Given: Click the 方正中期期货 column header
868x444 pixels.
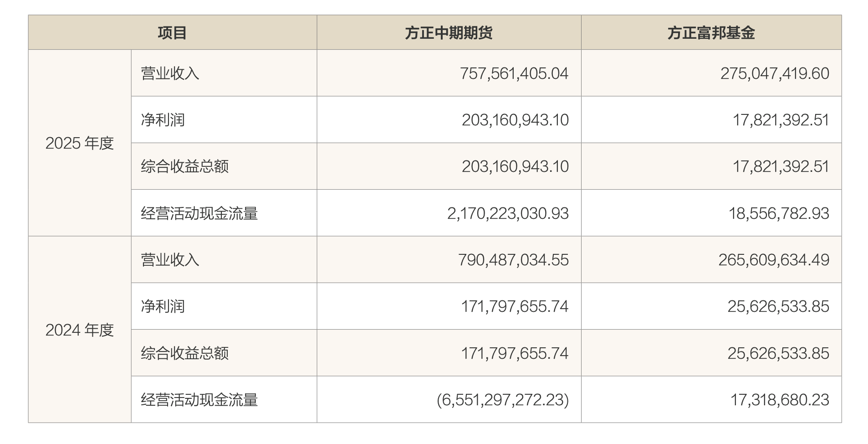Looking at the screenshot, I should point(449,33).
